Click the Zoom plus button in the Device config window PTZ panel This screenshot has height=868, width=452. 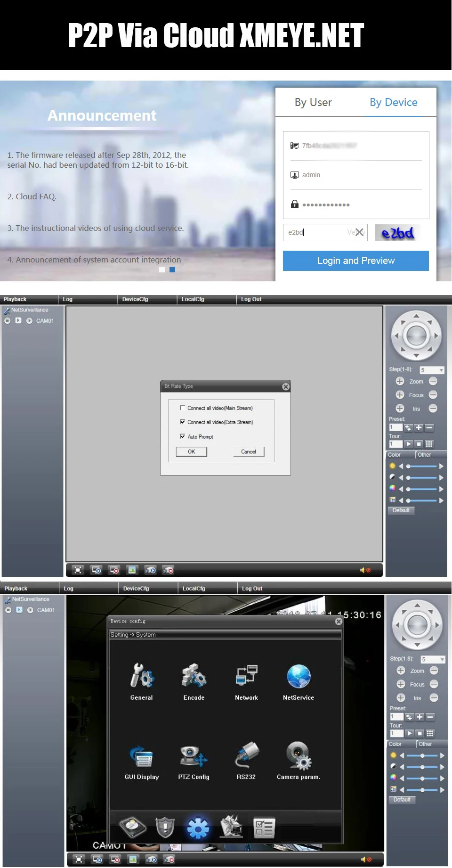(x=401, y=670)
